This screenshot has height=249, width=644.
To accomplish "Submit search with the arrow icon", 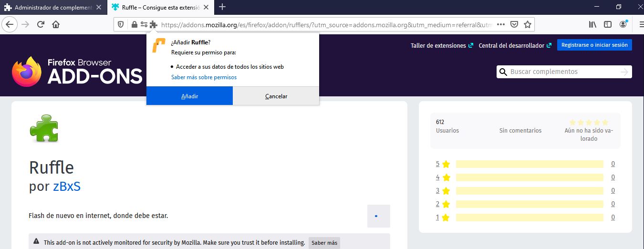I will tap(624, 72).
